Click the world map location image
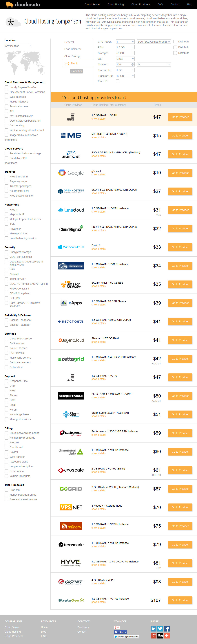Image resolution: width=197 pixels, height=644 pixels. (x=25, y=63)
